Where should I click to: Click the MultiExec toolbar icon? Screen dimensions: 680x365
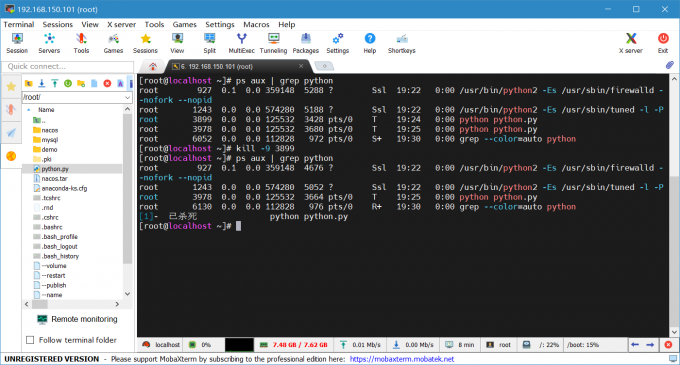coord(242,43)
